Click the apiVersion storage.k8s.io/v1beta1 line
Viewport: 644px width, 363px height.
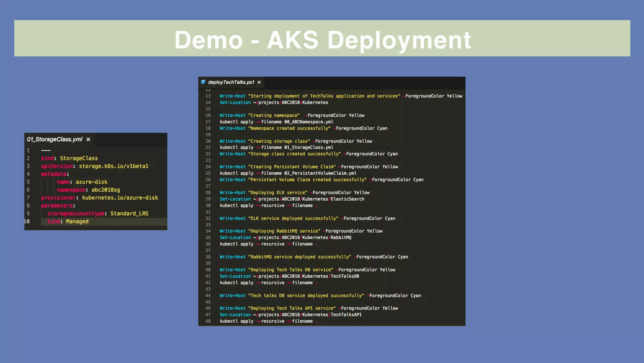tap(95, 166)
